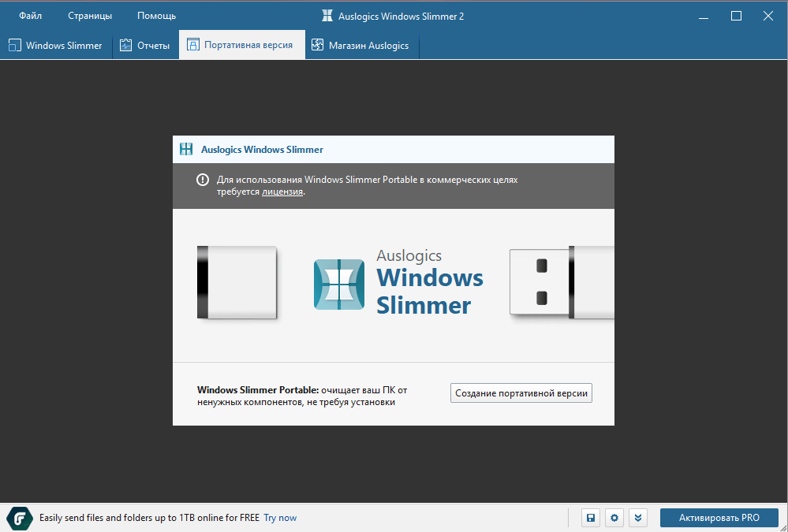
Task: Click Создание портативной версии button
Action: (x=521, y=392)
